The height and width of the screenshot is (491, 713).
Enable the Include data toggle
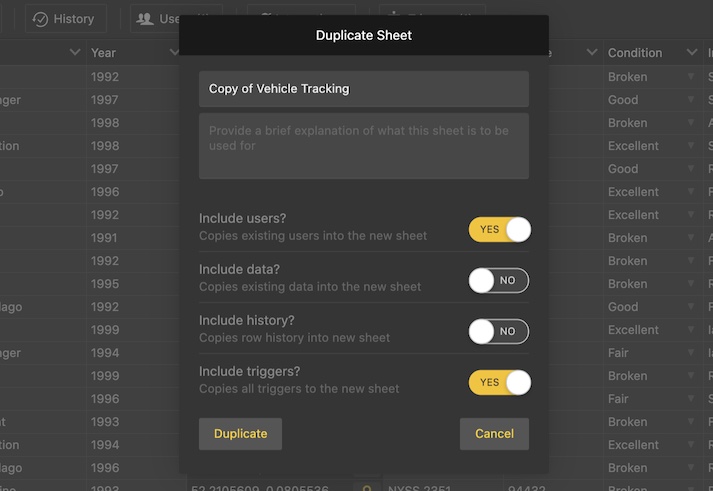coord(499,280)
